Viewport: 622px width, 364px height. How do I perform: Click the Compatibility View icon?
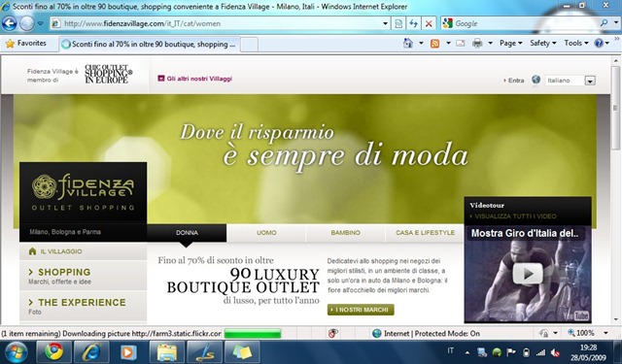(x=398, y=23)
